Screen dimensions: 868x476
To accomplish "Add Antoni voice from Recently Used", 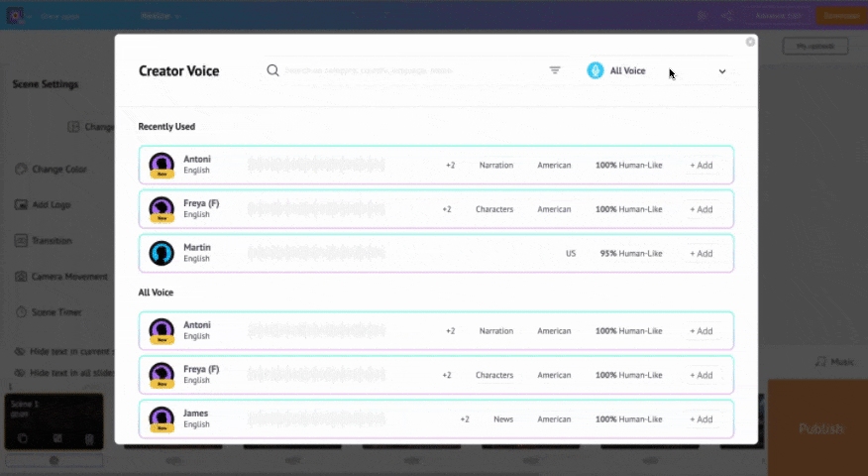I will (701, 166).
